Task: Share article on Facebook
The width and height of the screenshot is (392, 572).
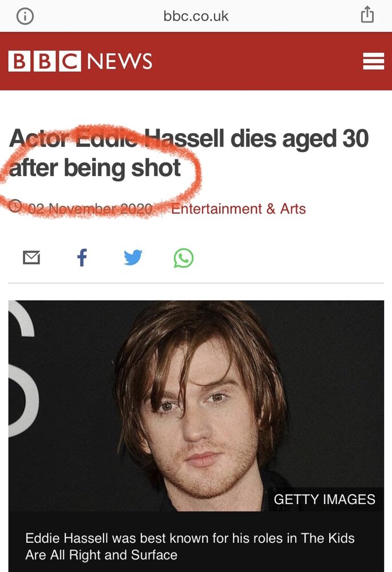Action: (x=82, y=257)
